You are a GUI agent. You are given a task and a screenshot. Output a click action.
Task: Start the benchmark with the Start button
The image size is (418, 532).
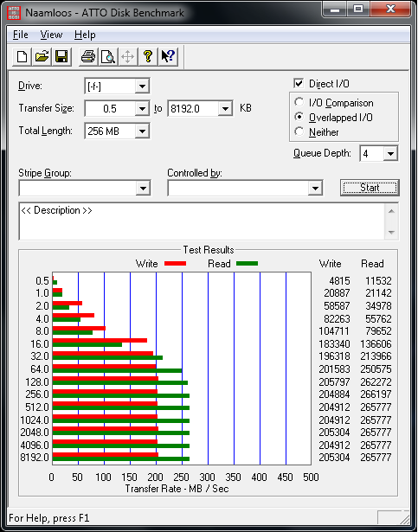pos(370,188)
